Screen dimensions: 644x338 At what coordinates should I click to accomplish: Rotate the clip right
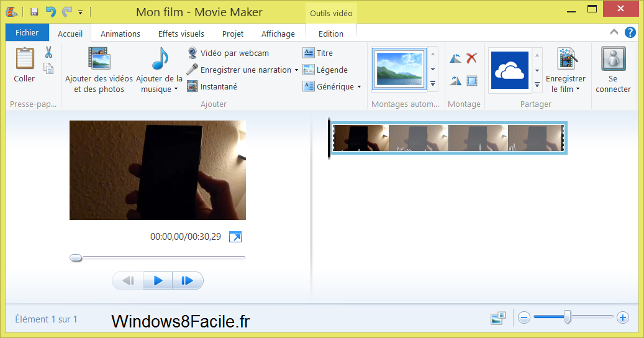tap(455, 81)
